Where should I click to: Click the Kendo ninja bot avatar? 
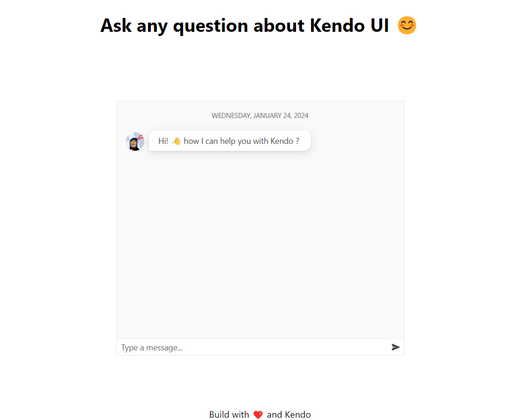[135, 142]
